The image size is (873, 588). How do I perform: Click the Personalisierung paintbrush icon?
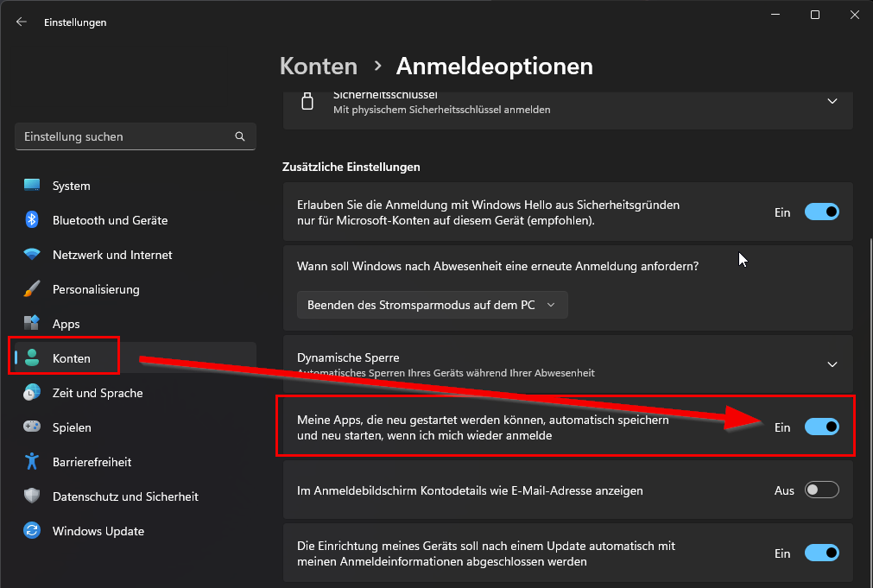(32, 289)
